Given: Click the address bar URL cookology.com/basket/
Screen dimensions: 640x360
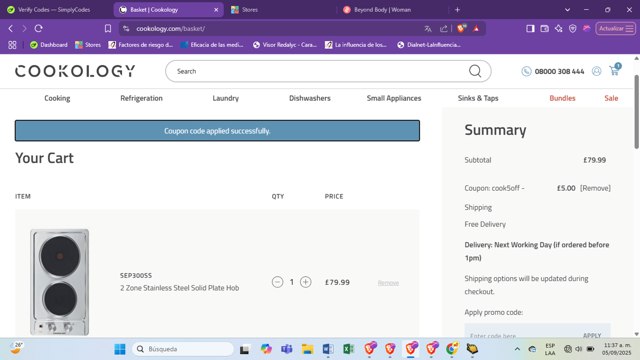Looking at the screenshot, I should tap(171, 29).
